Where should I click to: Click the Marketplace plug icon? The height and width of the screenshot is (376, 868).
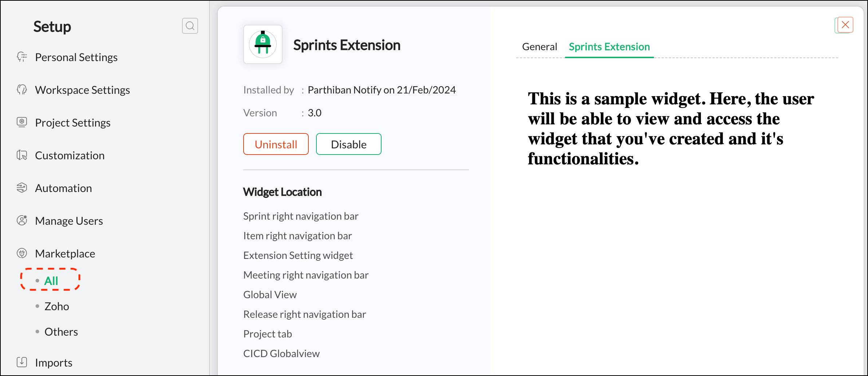pos(22,253)
